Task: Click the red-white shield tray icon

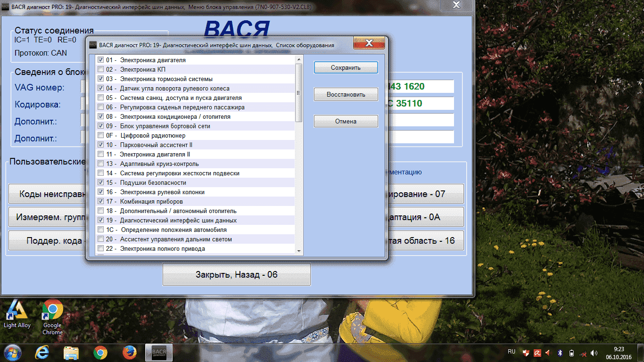Action: pyautogui.click(x=526, y=353)
